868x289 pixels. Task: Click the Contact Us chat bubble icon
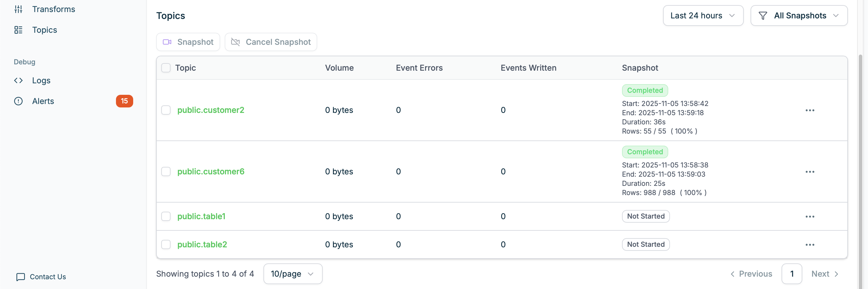tap(21, 277)
